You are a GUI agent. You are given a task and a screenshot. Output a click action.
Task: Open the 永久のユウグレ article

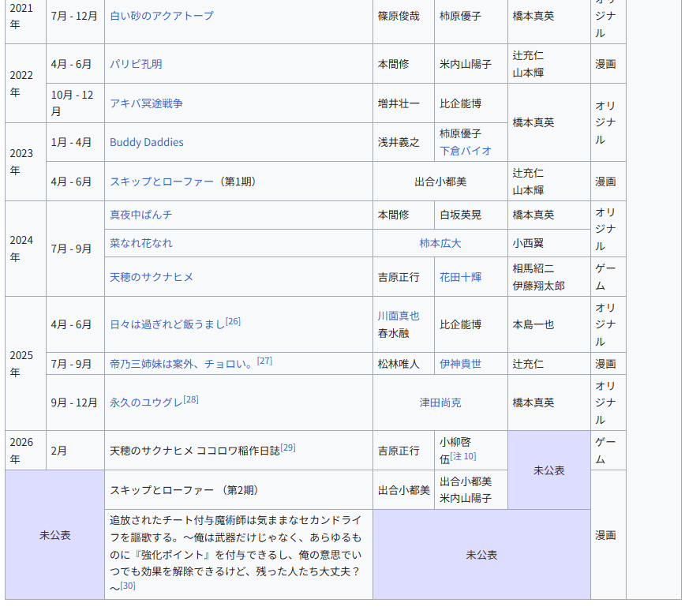(x=146, y=402)
